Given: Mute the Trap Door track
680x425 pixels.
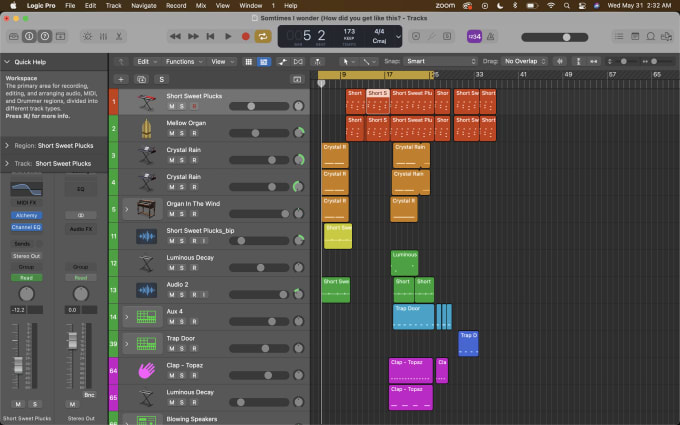Looking at the screenshot, I should [x=172, y=348].
